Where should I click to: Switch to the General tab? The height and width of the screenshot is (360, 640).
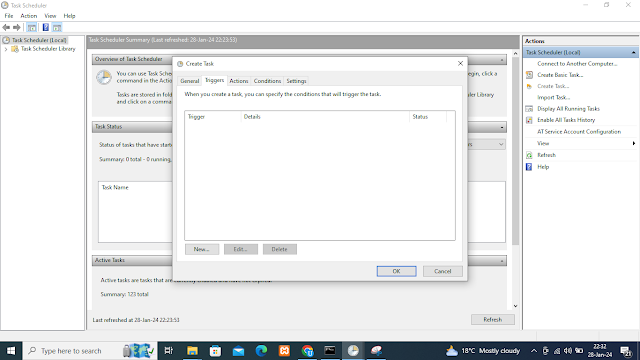190,81
